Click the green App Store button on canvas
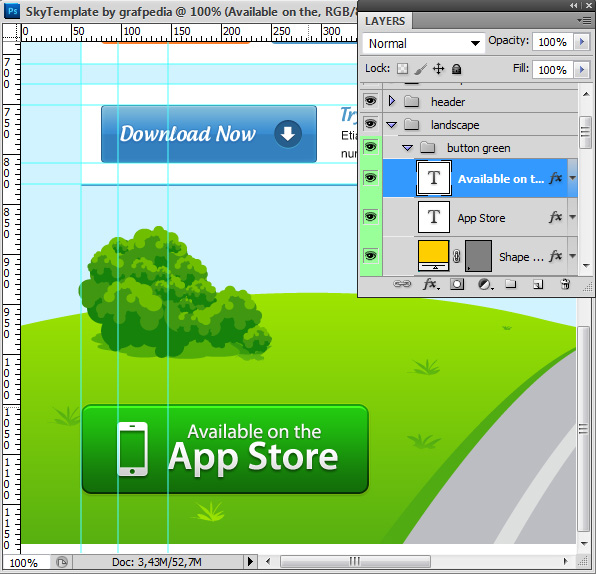This screenshot has width=596, height=574. click(x=225, y=449)
